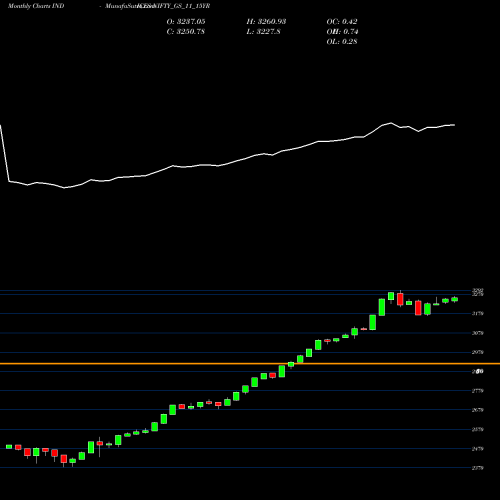Click the 2679 price axis label
The height and width of the screenshot is (500, 500).
tap(478, 410)
